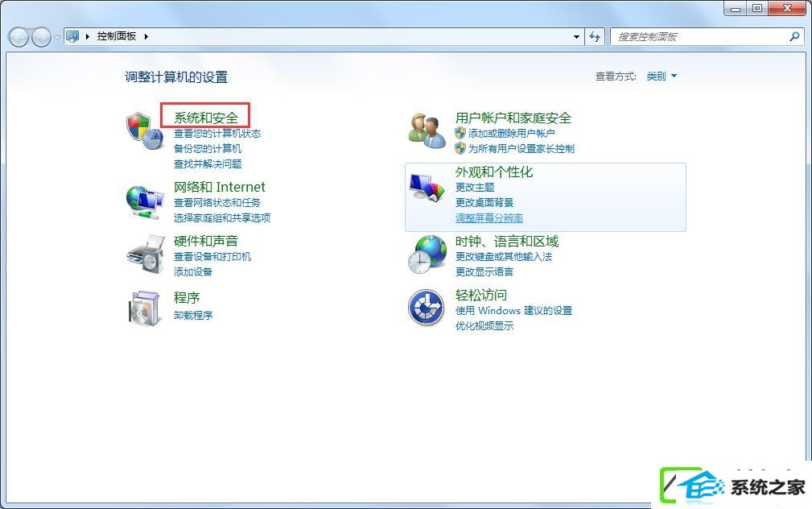Open 时钟、语言和区域 category
The image size is (812, 509).
tap(507, 241)
